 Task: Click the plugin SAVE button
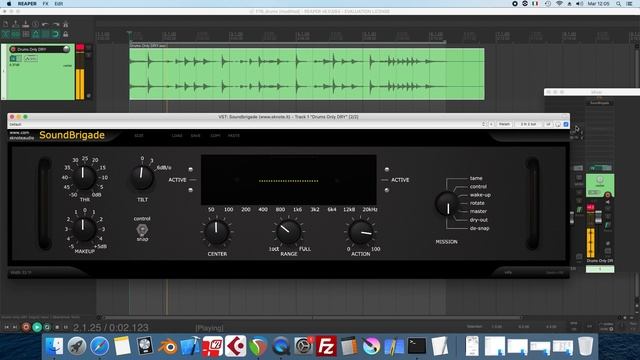pos(196,136)
